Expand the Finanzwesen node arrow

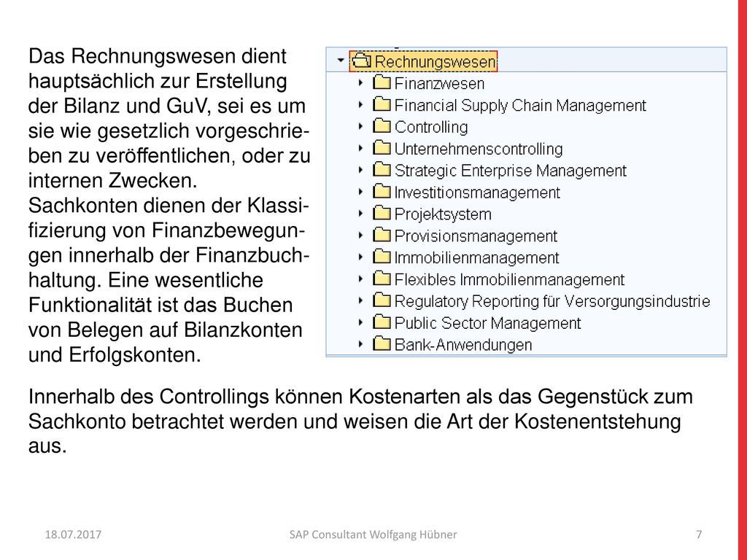pos(360,83)
